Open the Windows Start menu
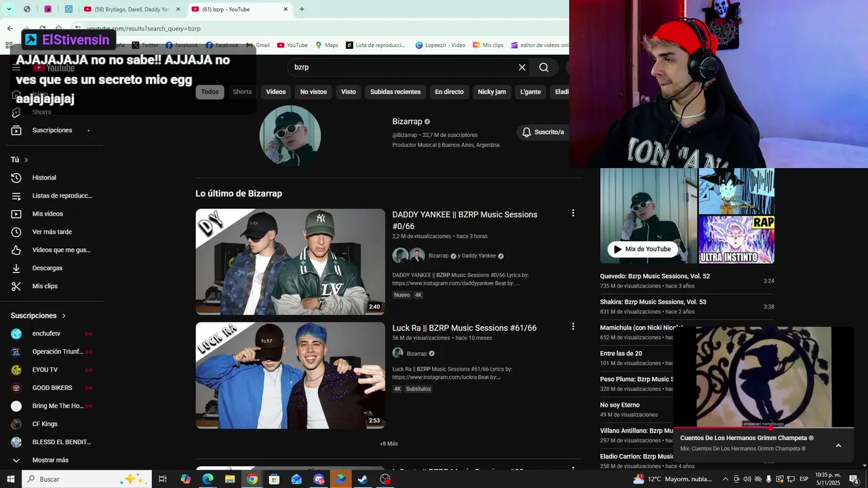Image resolution: width=868 pixels, height=488 pixels. tap(9, 479)
